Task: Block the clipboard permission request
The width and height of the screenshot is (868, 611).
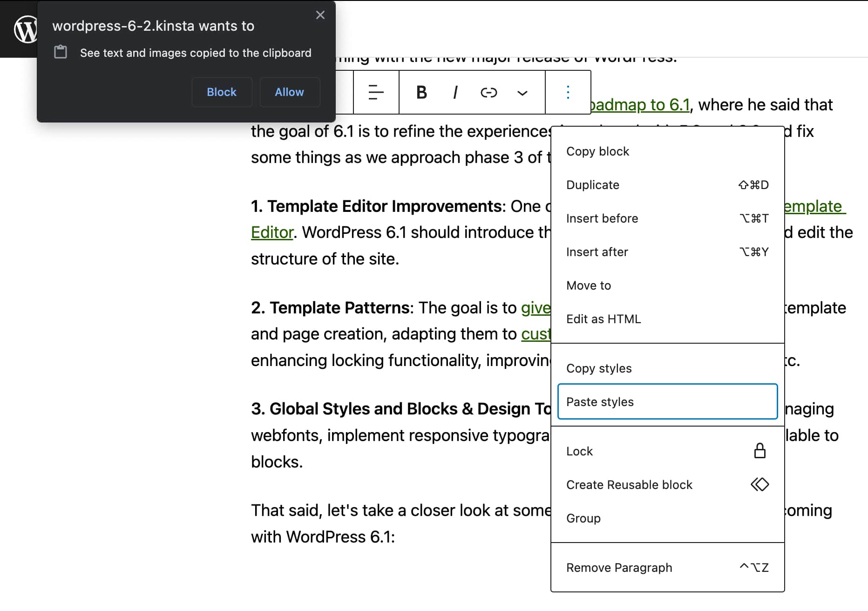Action: click(222, 92)
